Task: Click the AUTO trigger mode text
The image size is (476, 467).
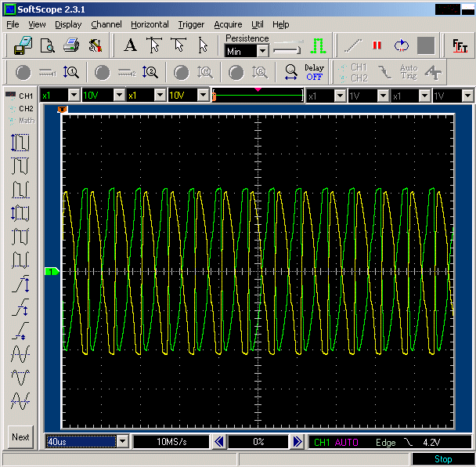Action: pos(346,443)
